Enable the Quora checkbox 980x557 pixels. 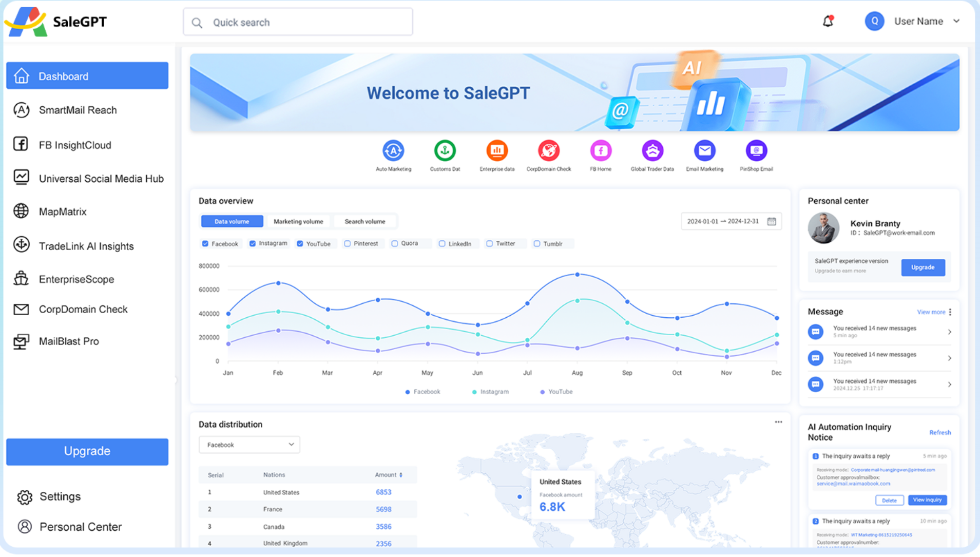click(x=395, y=244)
